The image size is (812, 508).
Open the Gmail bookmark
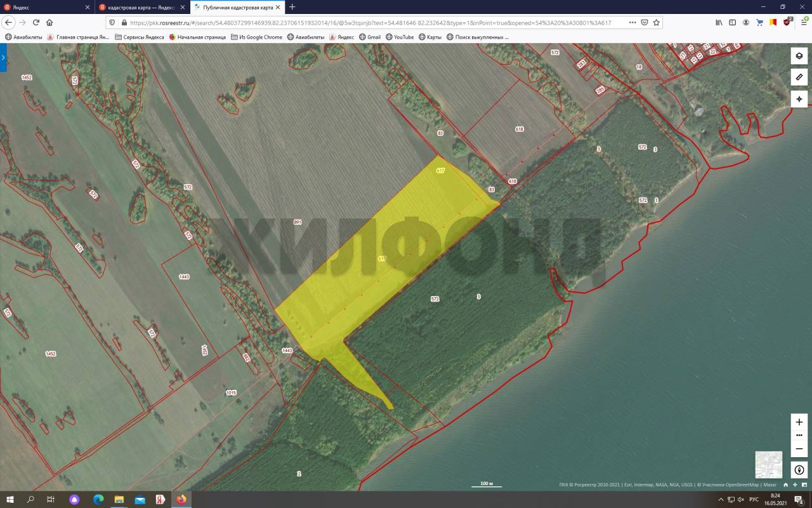(x=369, y=37)
